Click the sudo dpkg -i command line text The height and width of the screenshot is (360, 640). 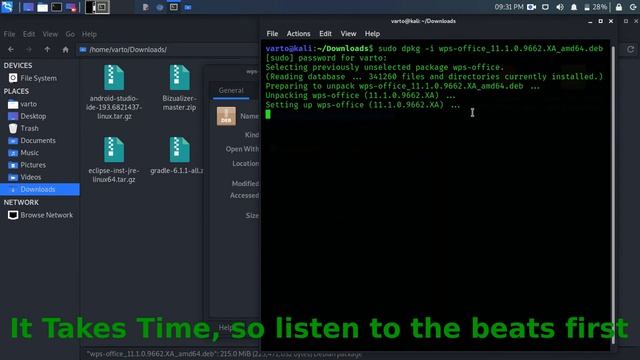[490, 49]
